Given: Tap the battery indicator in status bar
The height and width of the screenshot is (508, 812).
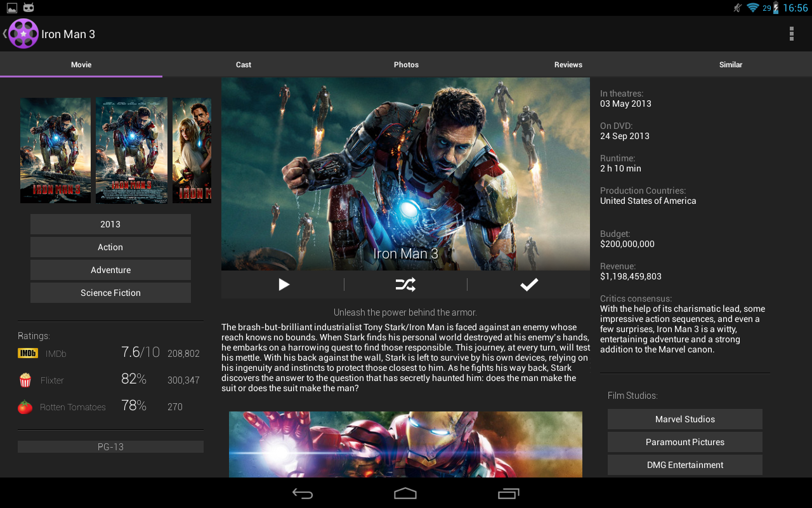Looking at the screenshot, I should [x=775, y=8].
